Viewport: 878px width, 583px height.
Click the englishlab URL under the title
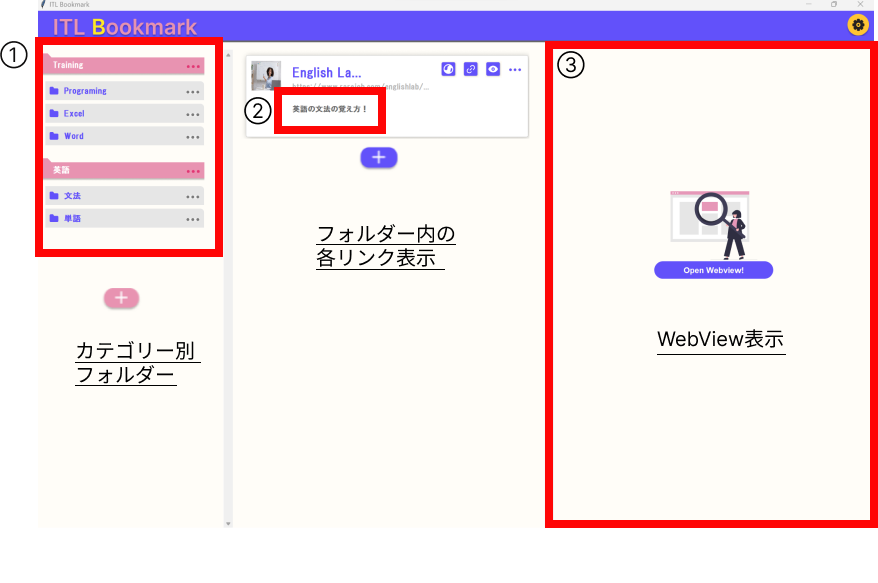[361, 86]
